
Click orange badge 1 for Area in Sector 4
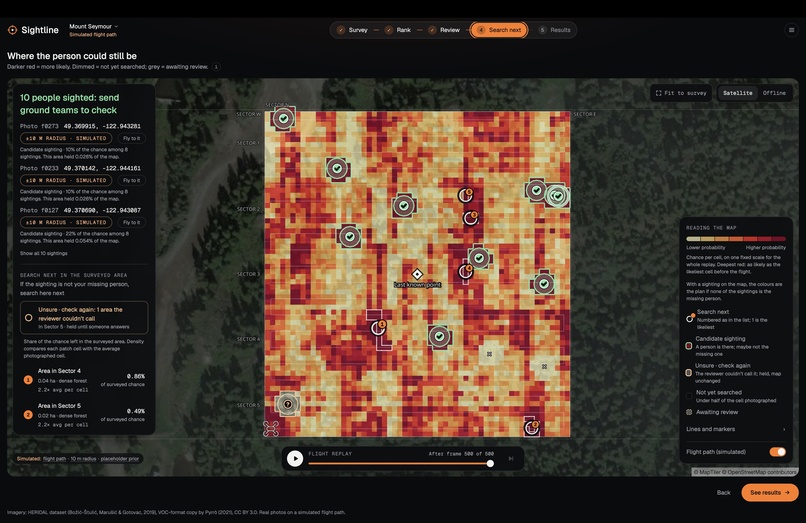tap(28, 380)
